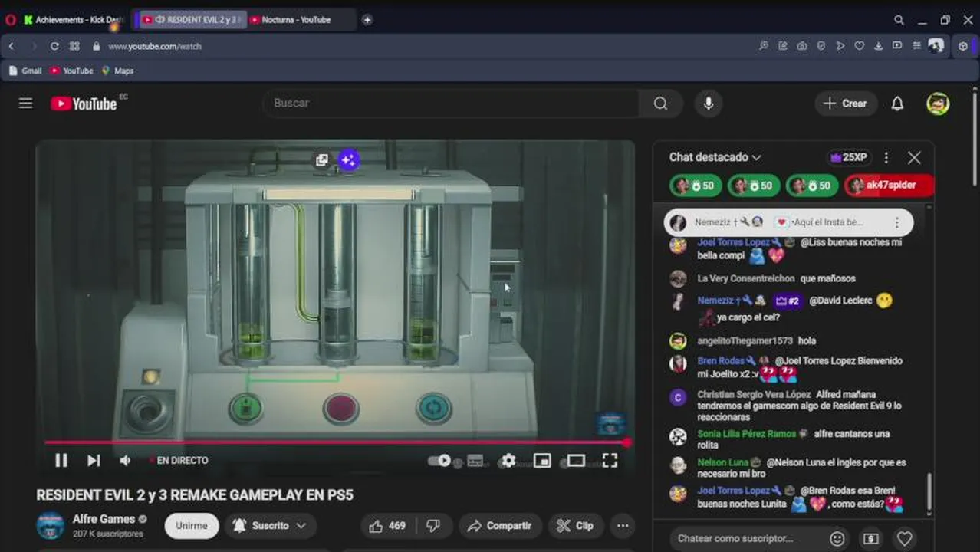The image size is (980, 552).
Task: Like the video with 469 likes
Action: pos(388,526)
